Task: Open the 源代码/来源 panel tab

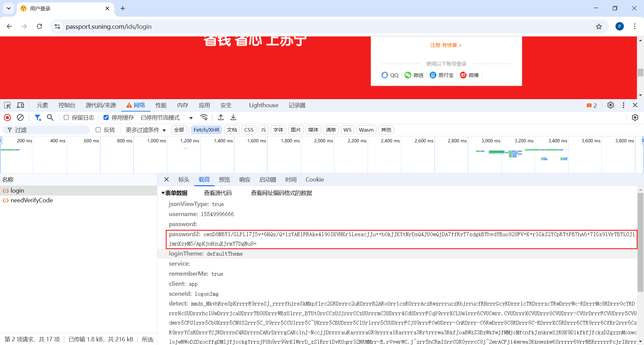Action: point(101,105)
